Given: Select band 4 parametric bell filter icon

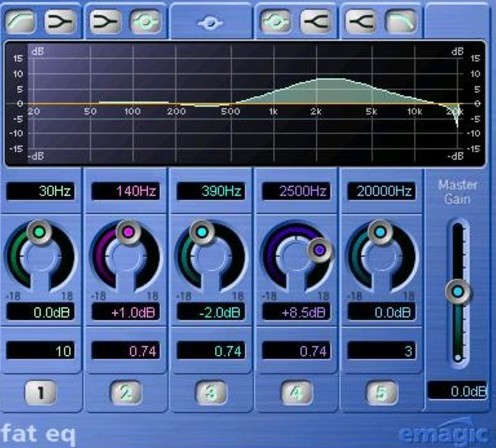Looking at the screenshot, I should (275, 21).
